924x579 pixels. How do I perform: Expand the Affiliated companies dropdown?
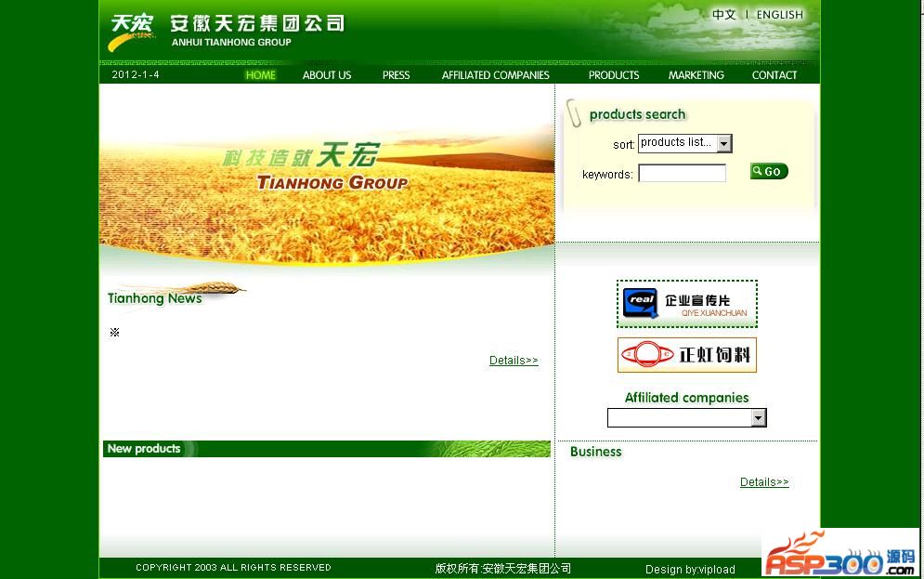pos(686,417)
